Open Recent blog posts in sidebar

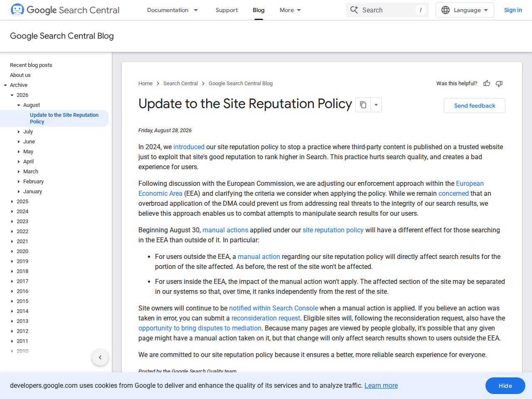(x=31, y=65)
